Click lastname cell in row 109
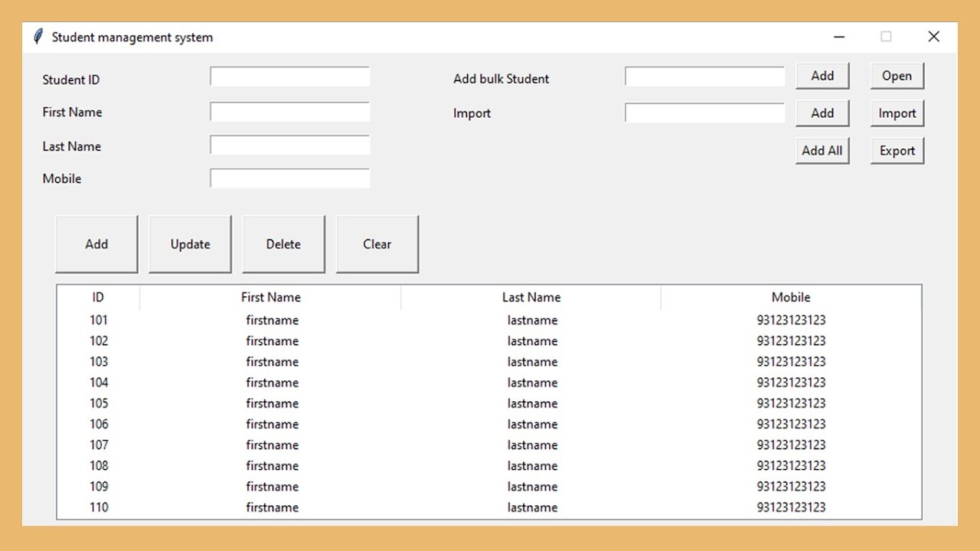Viewport: 980px width, 551px height. point(532,486)
